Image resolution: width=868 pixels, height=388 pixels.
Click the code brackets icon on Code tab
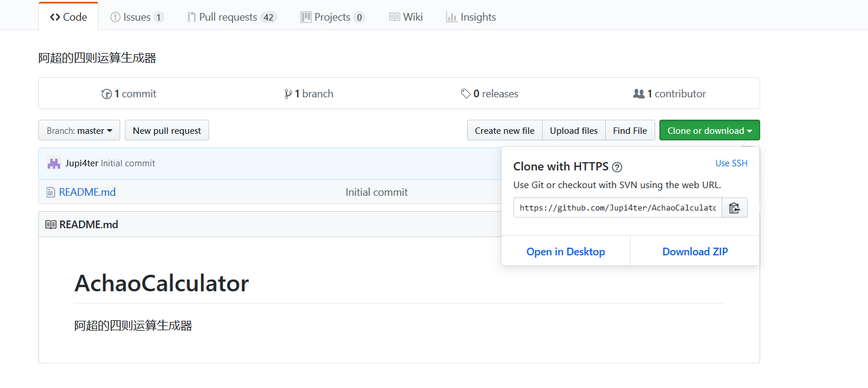(55, 17)
